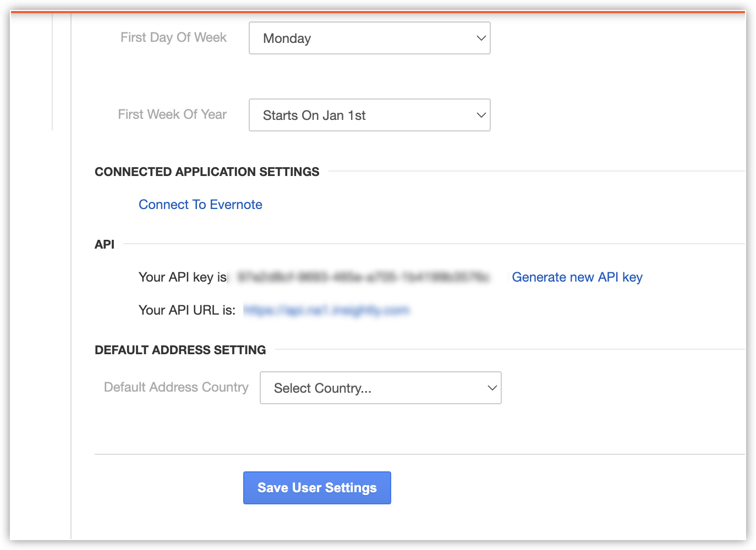Click the 'Your API URL is:' text
Image resolution: width=756 pixels, height=550 pixels.
click(187, 310)
